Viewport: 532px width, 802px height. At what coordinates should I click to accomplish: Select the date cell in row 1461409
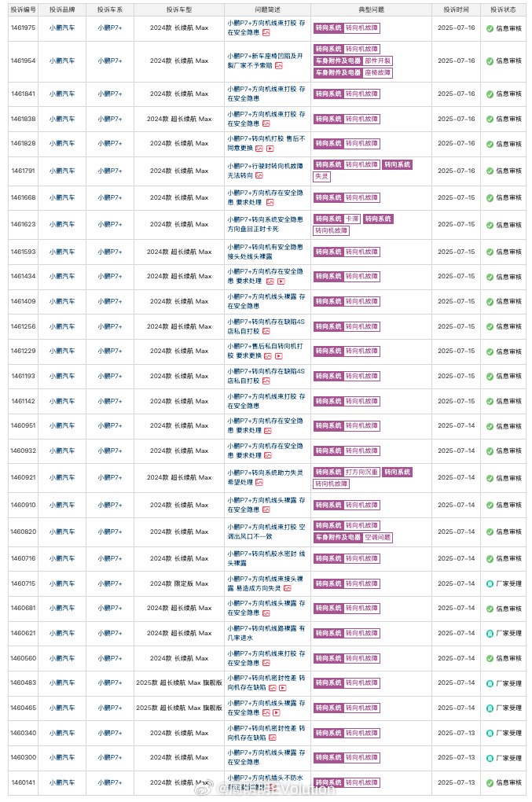pos(456,302)
